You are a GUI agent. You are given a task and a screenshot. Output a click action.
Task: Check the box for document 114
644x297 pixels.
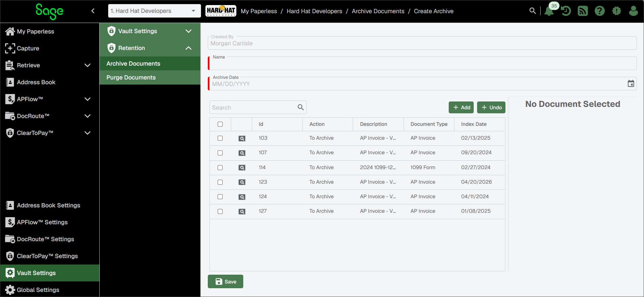[220, 167]
